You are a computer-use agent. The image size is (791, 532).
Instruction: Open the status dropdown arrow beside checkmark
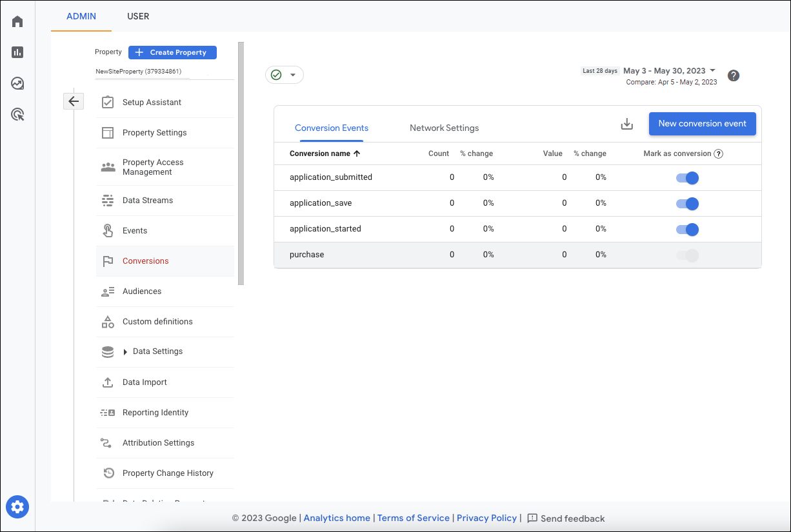pyautogui.click(x=293, y=75)
